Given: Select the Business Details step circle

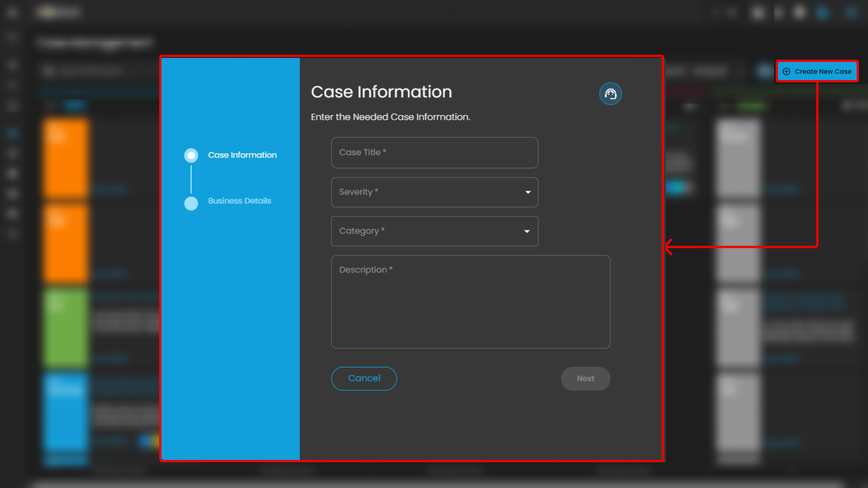Looking at the screenshot, I should tap(191, 203).
